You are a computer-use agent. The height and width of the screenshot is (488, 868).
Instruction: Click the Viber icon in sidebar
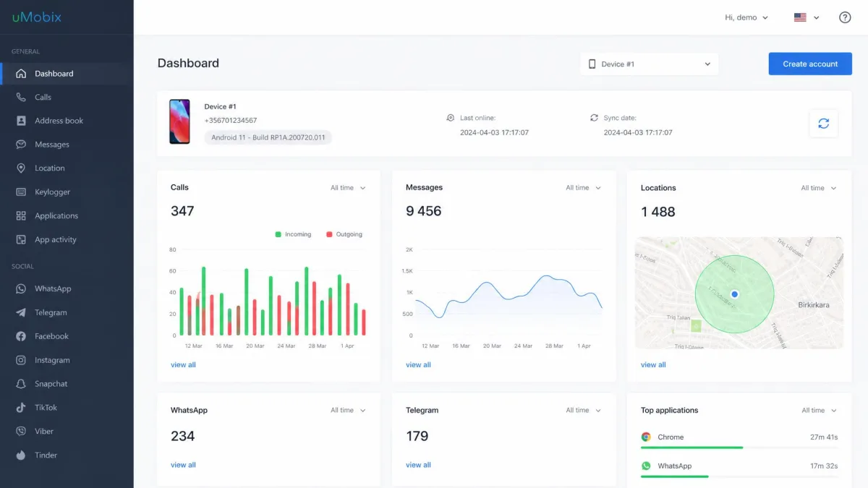pyautogui.click(x=20, y=431)
